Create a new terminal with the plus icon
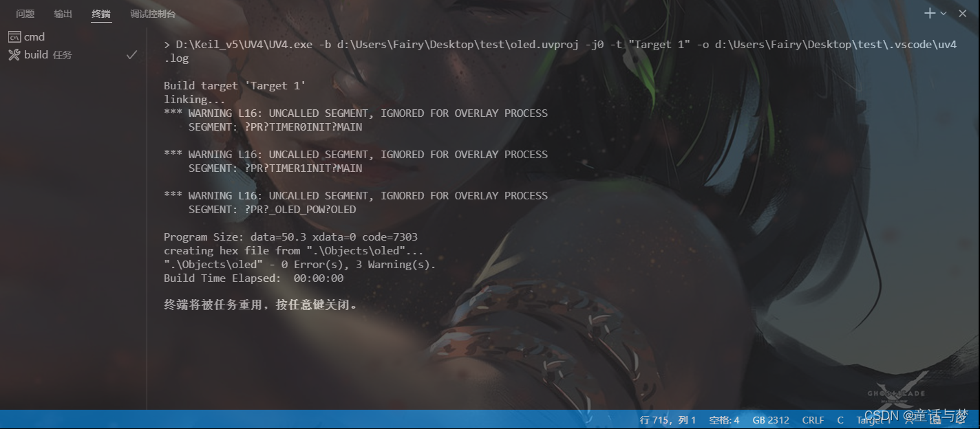This screenshot has width=980, height=429. pos(930,13)
